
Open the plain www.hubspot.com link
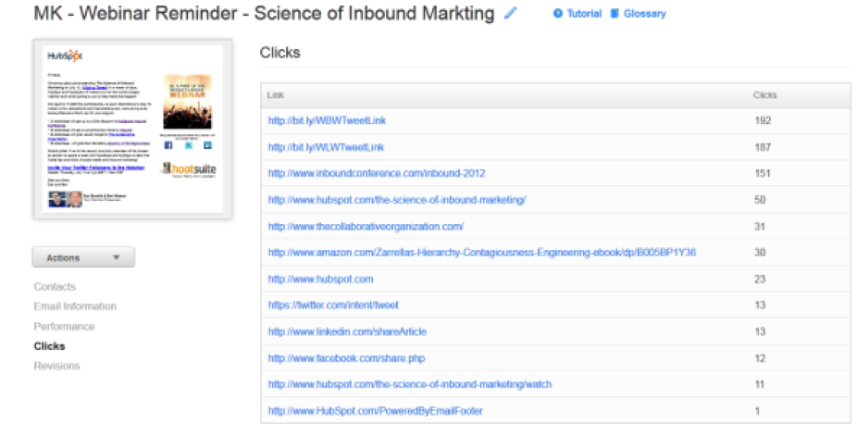[320, 280]
